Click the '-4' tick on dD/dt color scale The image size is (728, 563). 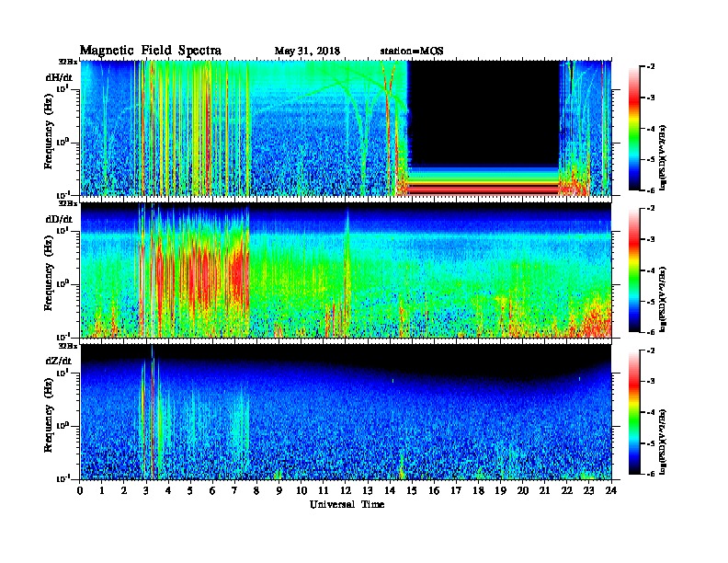(651, 270)
